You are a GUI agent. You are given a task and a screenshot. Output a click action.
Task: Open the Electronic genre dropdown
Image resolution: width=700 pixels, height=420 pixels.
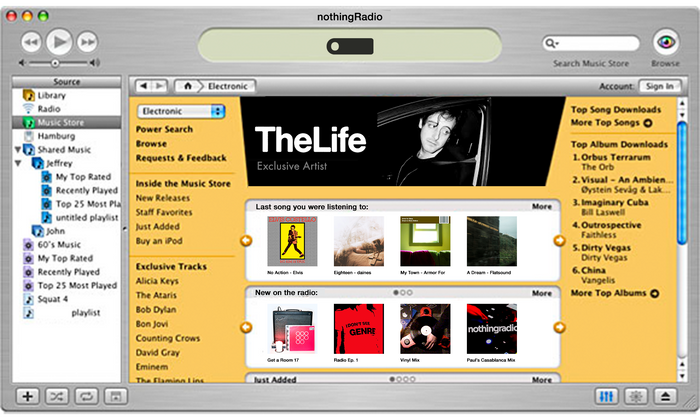tap(181, 111)
